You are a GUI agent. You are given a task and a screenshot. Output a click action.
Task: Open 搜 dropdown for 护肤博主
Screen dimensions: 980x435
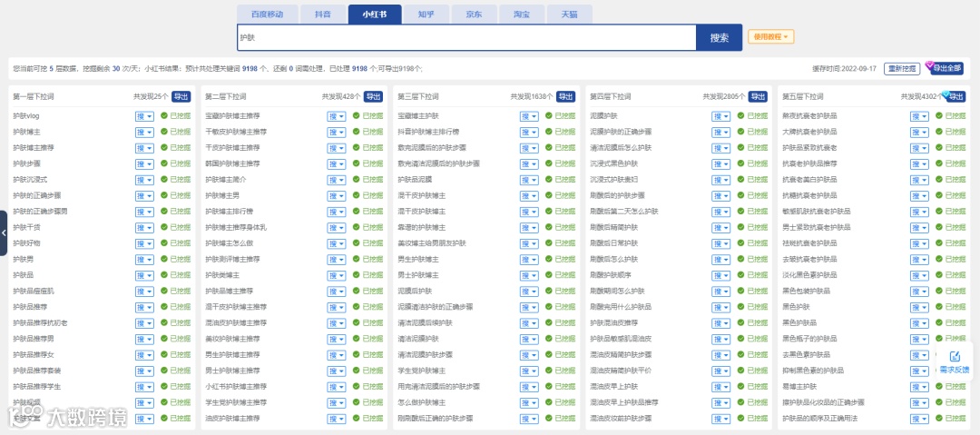pyautogui.click(x=144, y=132)
